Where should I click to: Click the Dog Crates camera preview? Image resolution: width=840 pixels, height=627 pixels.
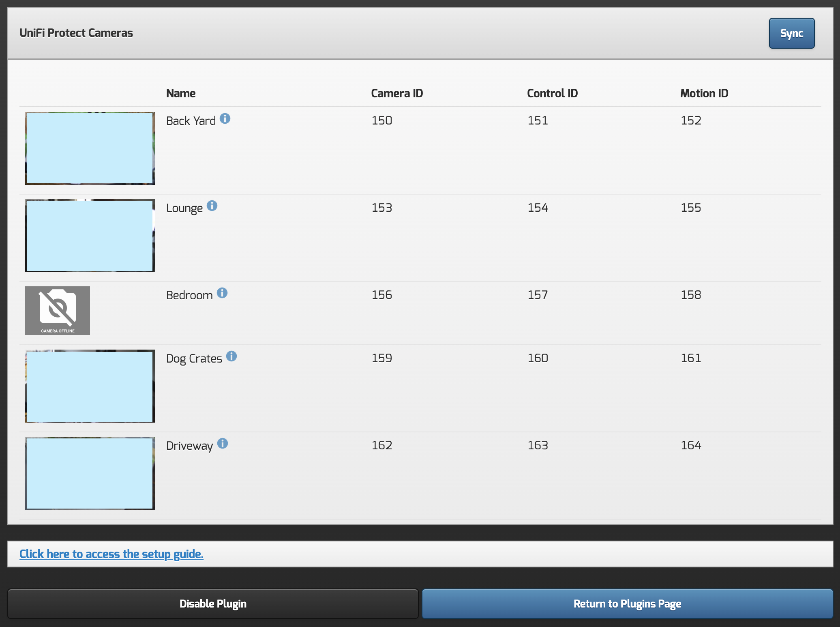click(x=90, y=386)
